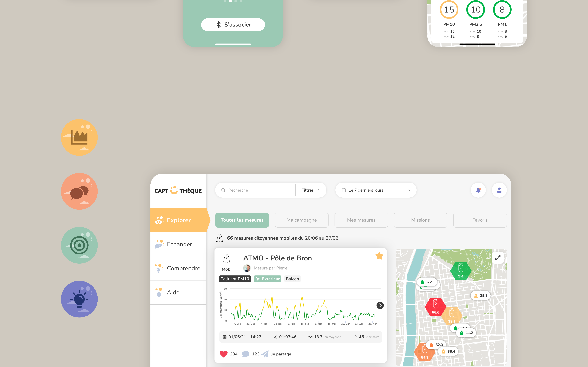Open notifications bell
Viewport: 588px width, 367px height.
(x=478, y=190)
